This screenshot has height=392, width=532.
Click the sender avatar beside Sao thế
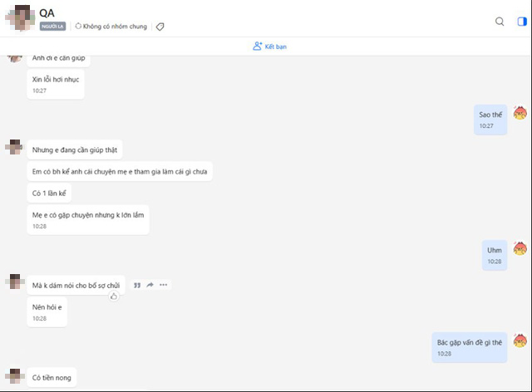[x=520, y=113]
